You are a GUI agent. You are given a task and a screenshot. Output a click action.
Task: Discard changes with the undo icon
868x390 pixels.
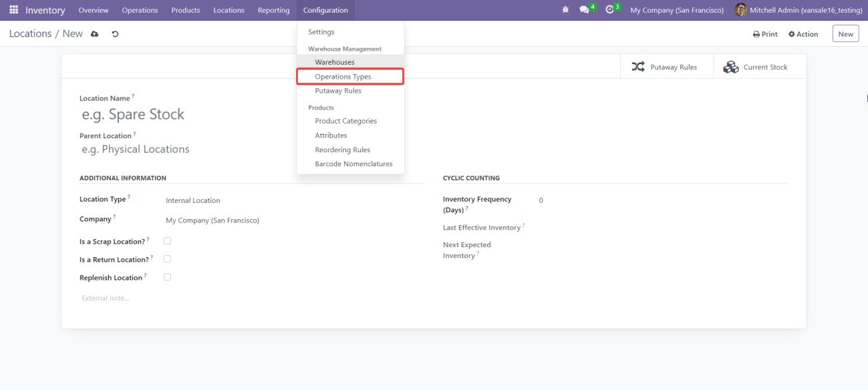coord(115,34)
